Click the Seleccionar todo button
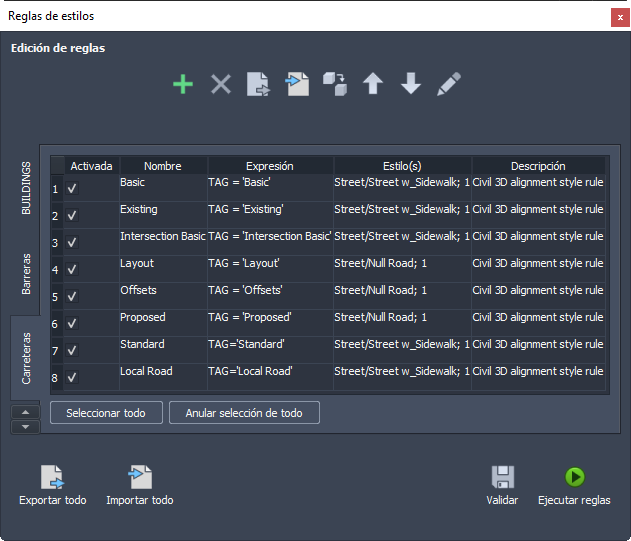Image resolution: width=631 pixels, height=541 pixels. [x=106, y=413]
